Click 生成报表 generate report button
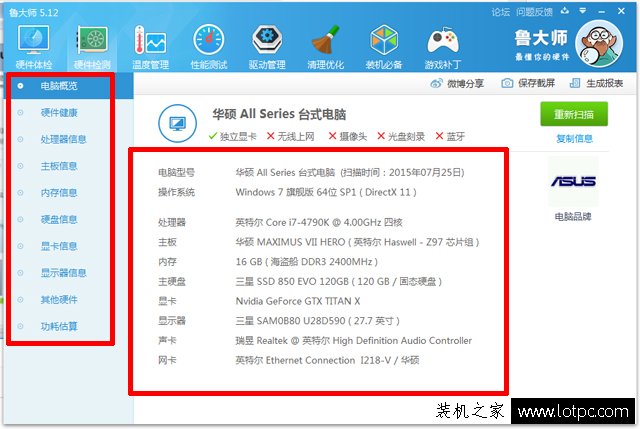 (x=596, y=83)
